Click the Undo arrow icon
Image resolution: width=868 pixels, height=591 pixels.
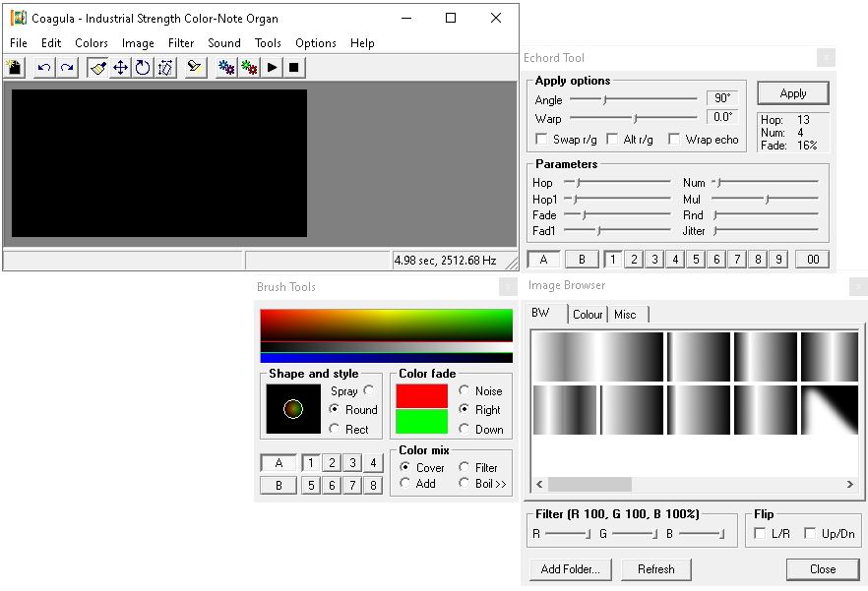point(44,68)
